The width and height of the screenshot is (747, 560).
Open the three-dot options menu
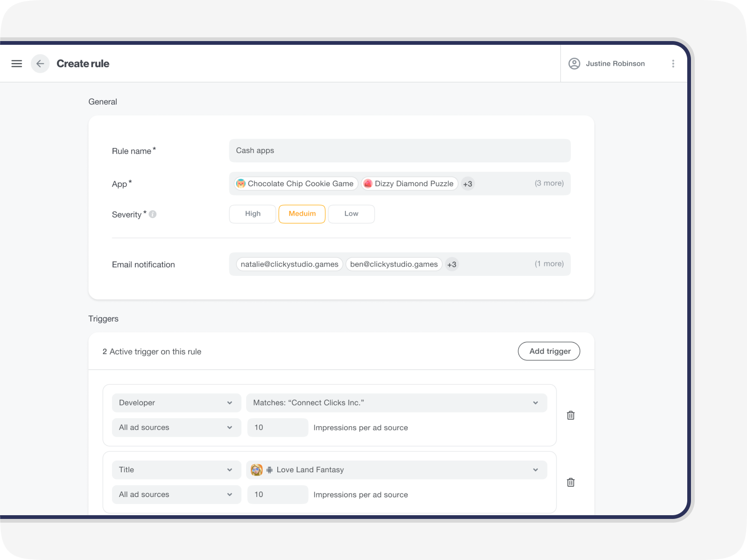pyautogui.click(x=673, y=63)
